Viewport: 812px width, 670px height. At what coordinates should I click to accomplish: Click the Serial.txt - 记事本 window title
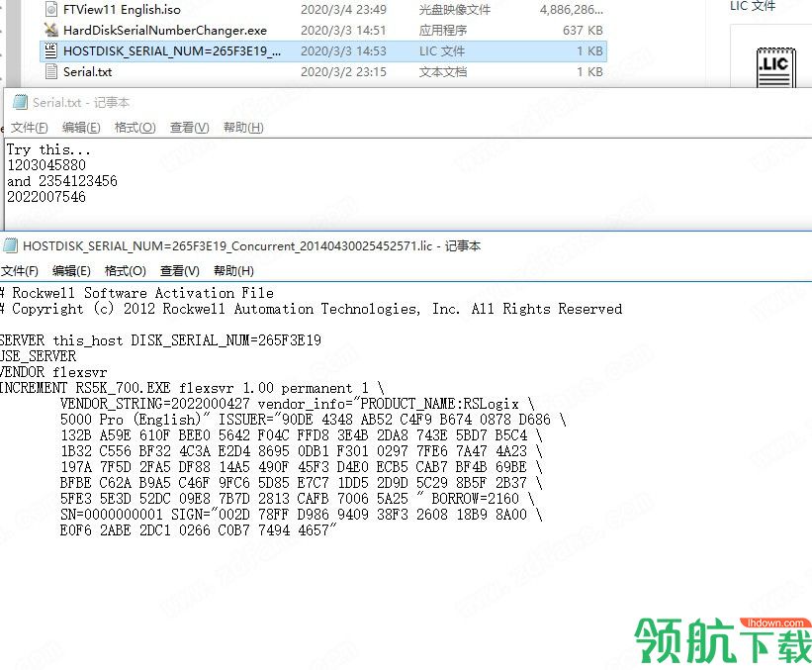click(x=81, y=103)
